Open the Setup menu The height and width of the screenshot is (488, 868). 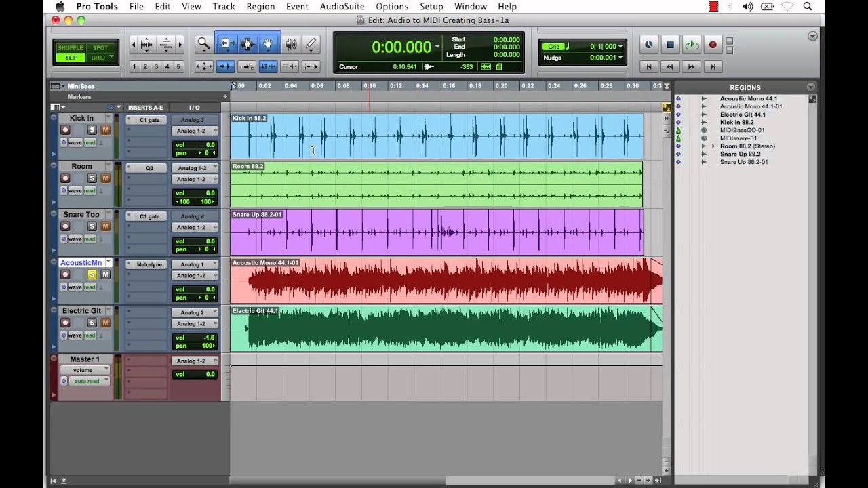coord(431,7)
